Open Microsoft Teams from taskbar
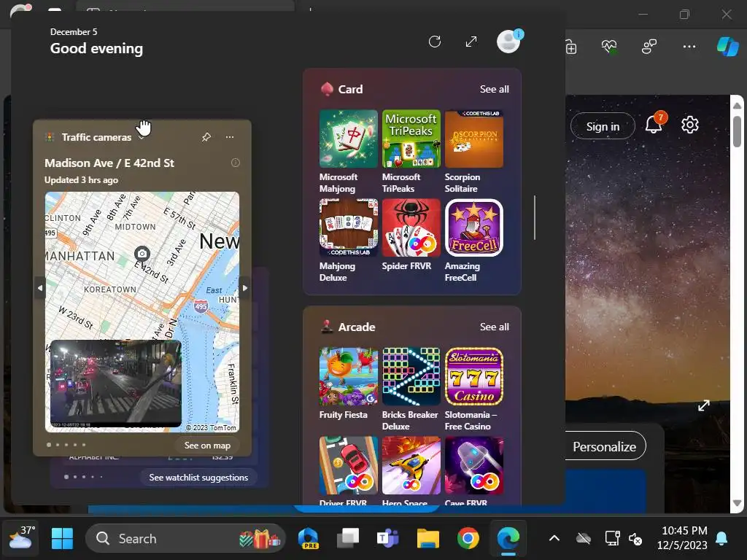747x560 pixels. pyautogui.click(x=388, y=539)
